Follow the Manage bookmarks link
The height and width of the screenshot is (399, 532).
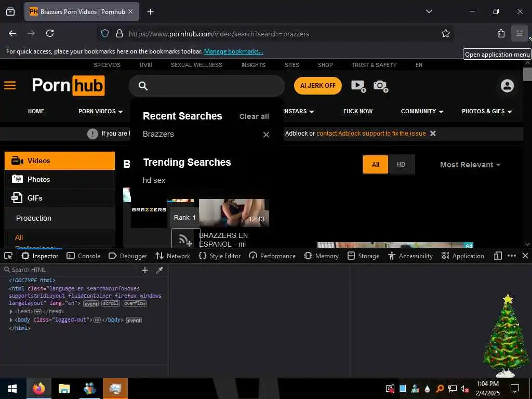tap(233, 51)
